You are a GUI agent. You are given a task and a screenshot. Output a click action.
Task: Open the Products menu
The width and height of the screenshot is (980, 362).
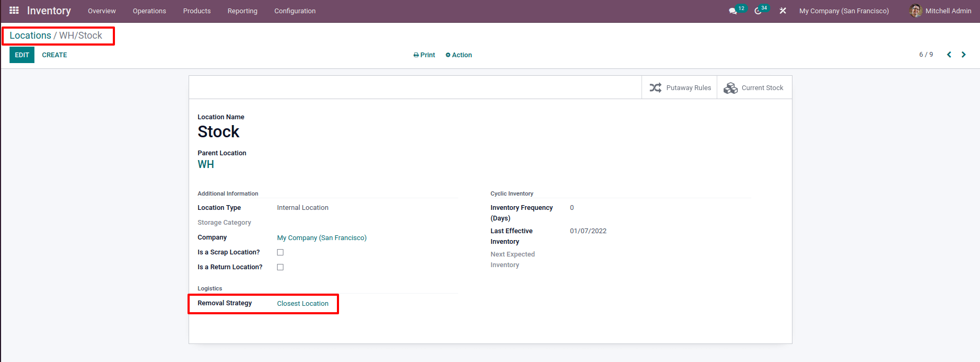197,11
